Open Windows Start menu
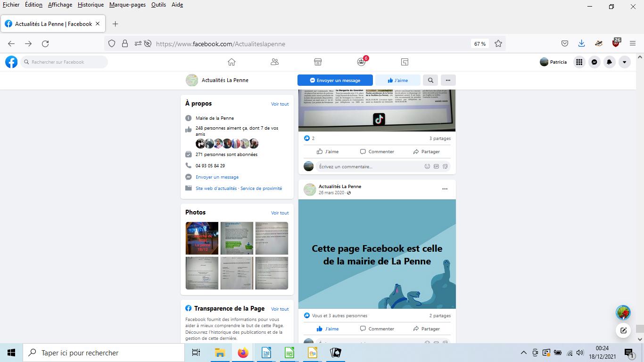Image resolution: width=644 pixels, height=362 pixels. (x=11, y=353)
